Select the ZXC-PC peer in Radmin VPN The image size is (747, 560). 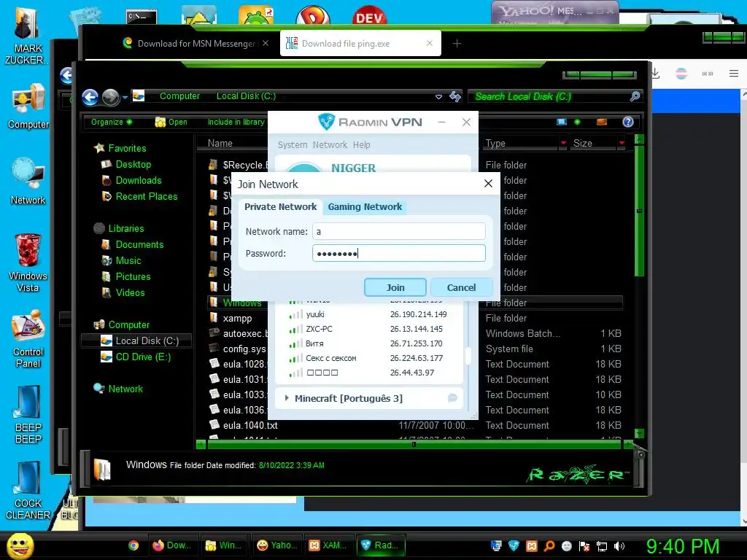click(x=368, y=329)
